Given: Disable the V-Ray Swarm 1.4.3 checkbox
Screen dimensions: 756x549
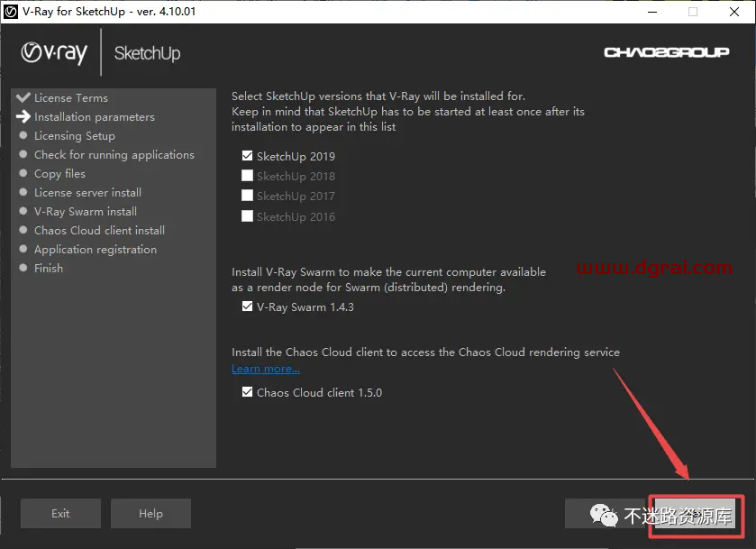Looking at the screenshot, I should tap(247, 307).
